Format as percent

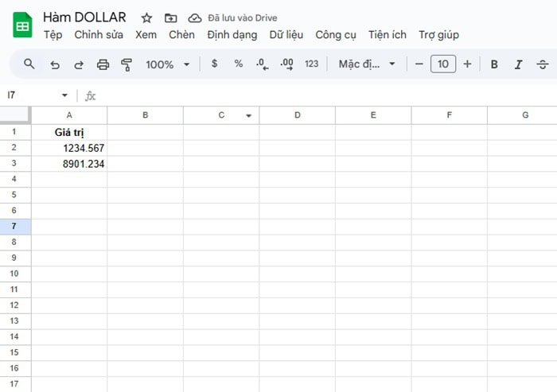pos(239,64)
